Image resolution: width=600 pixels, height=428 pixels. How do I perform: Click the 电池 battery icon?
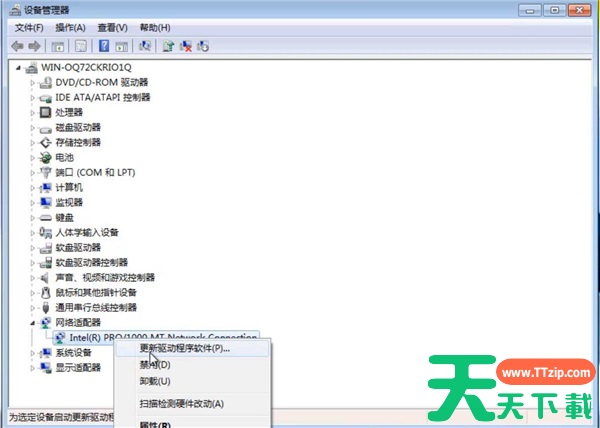coord(46,158)
